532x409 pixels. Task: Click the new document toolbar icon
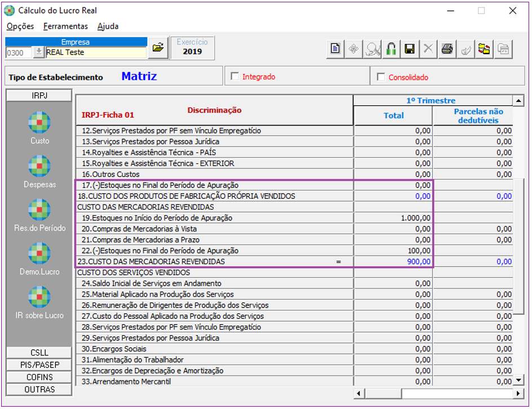335,49
